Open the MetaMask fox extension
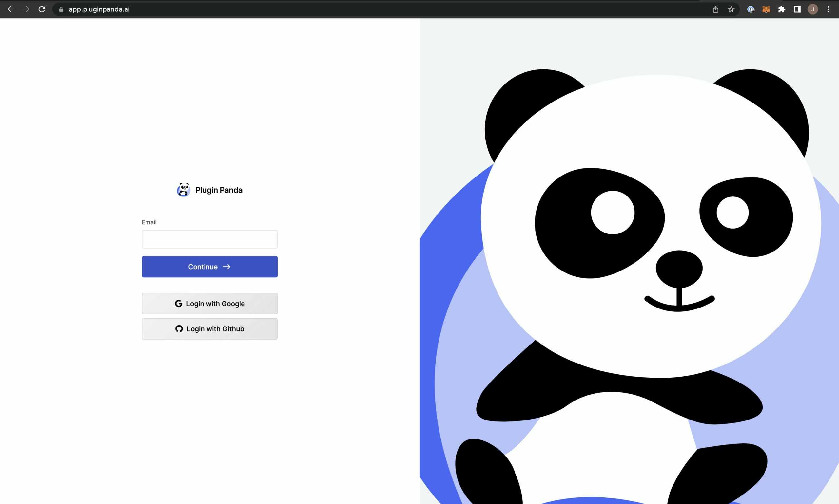 766,9
